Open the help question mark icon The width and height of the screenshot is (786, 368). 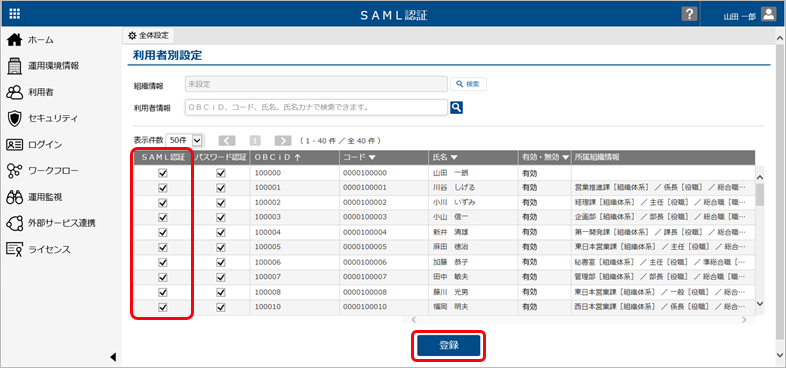[x=689, y=14]
